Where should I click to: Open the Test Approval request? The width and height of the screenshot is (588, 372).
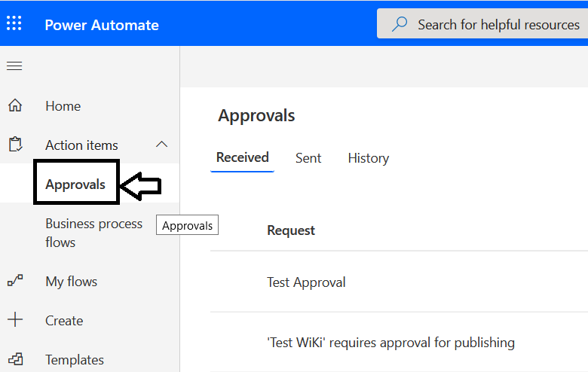point(306,282)
